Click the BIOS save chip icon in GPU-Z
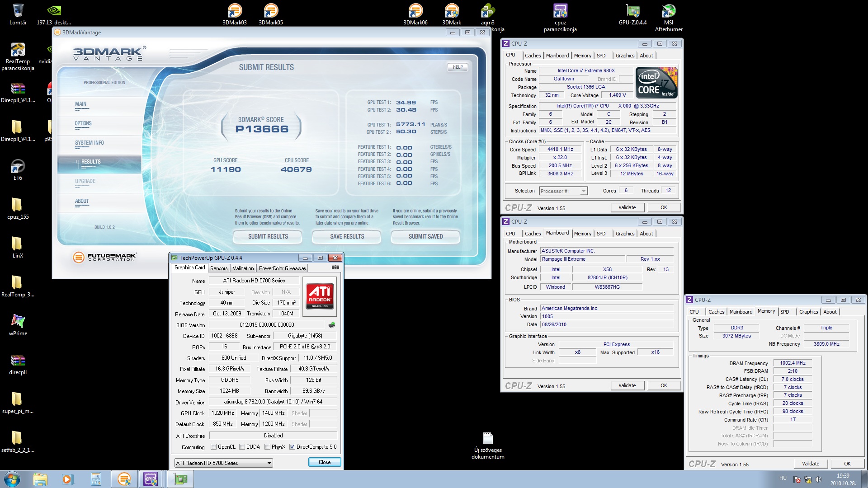Viewport: 868px width, 488px height. click(x=332, y=325)
